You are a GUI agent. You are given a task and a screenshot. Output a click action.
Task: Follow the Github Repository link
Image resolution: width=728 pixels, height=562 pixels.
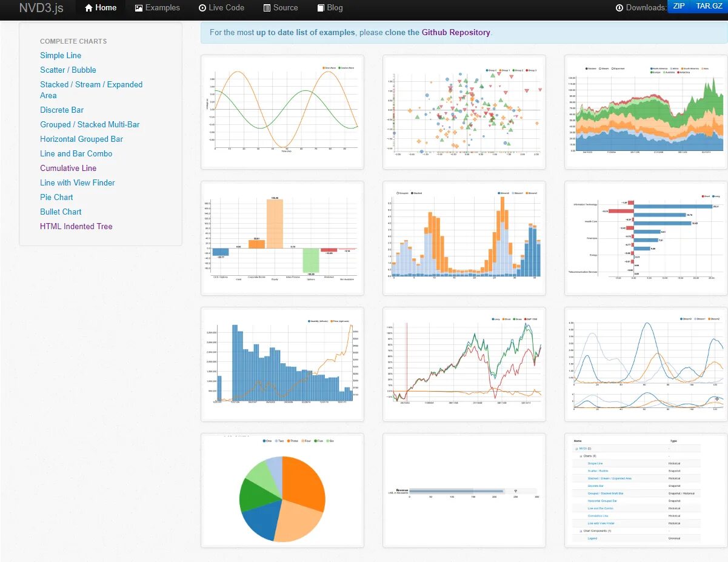pos(456,33)
